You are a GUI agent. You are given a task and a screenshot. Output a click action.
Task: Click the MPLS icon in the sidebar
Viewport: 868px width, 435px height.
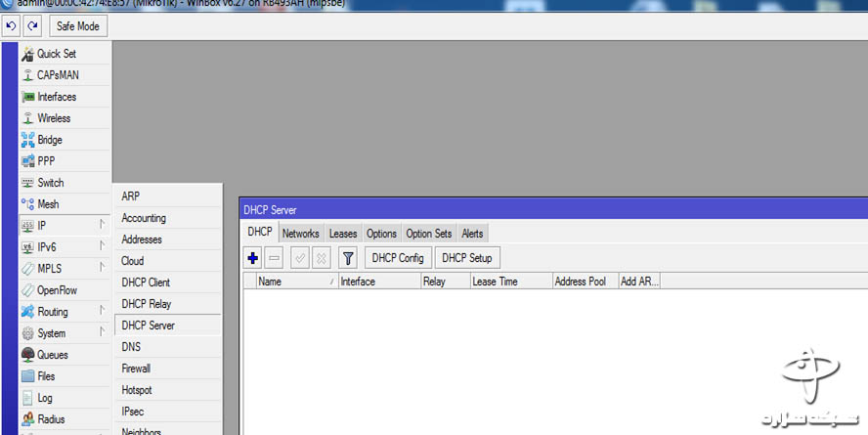tap(27, 269)
